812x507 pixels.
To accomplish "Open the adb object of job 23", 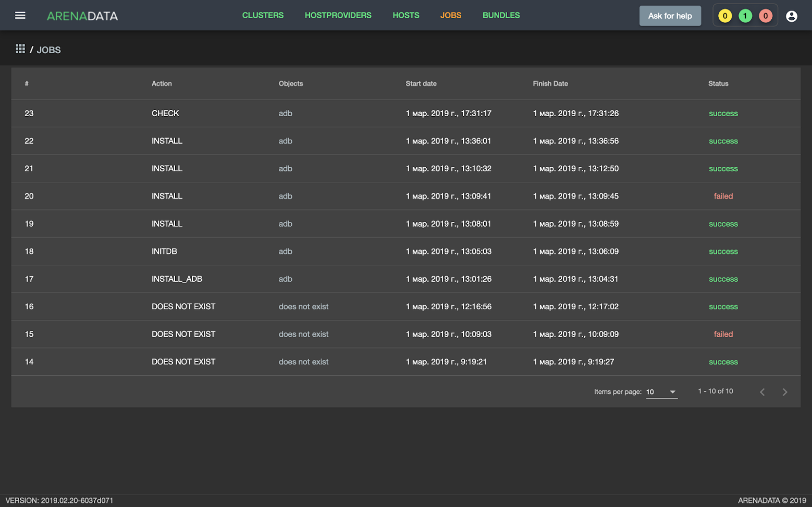I will click(285, 114).
